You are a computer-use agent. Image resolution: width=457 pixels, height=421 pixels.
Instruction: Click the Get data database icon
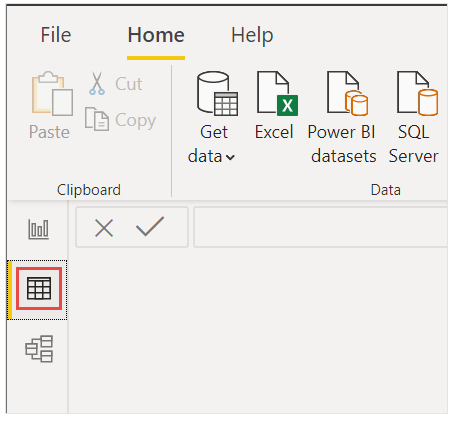217,93
